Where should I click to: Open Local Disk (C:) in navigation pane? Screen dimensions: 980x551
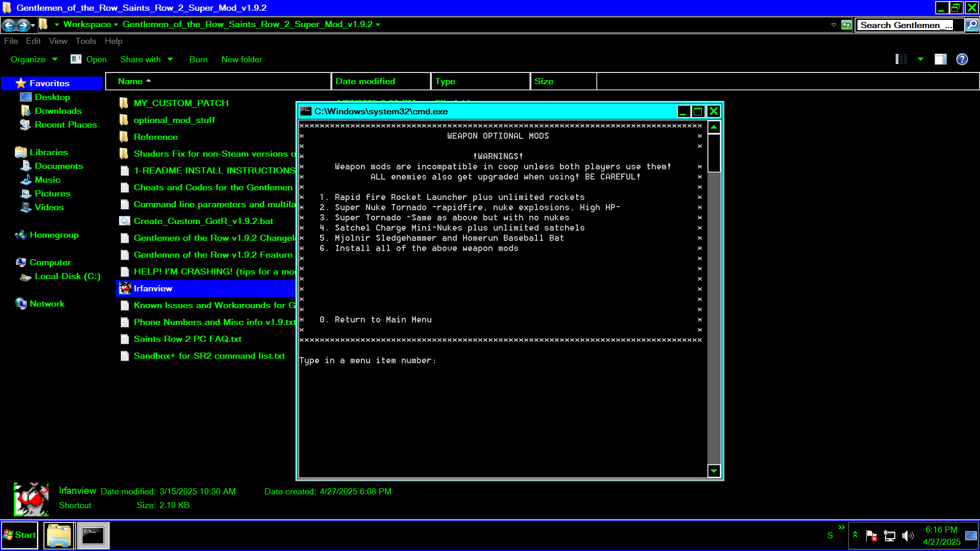(x=67, y=277)
